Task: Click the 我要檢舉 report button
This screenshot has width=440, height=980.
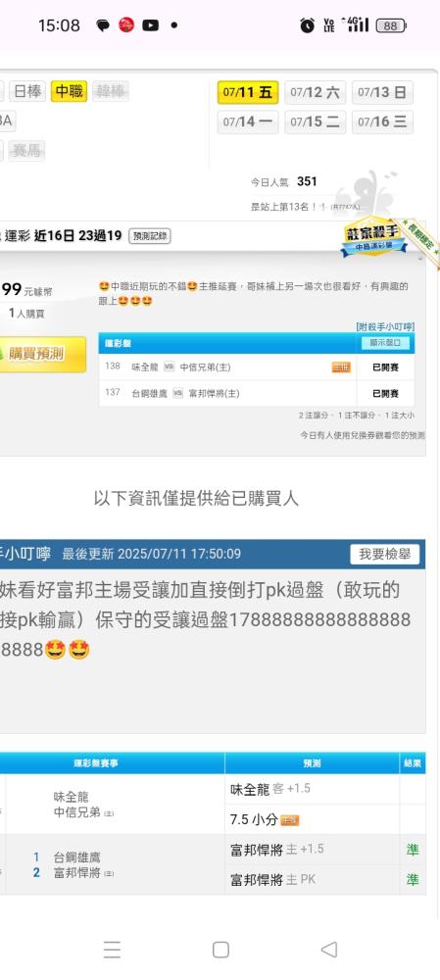Action: pos(384,554)
